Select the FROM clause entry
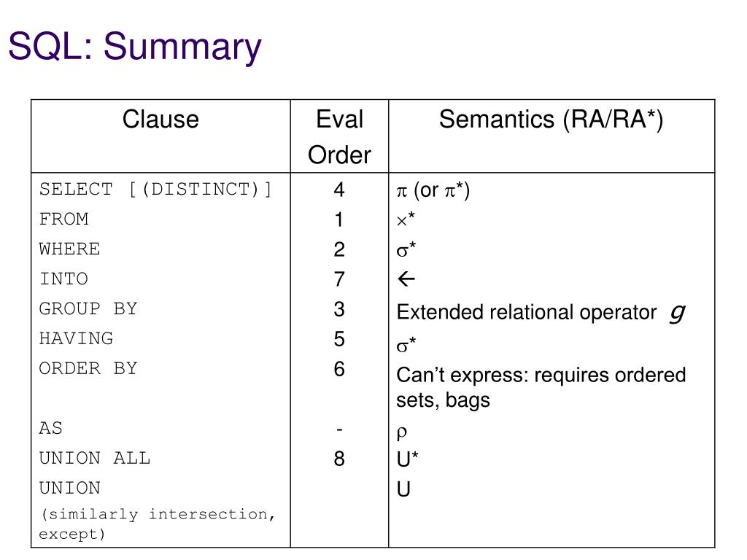Viewport: 747px width, 560px height. click(x=64, y=219)
